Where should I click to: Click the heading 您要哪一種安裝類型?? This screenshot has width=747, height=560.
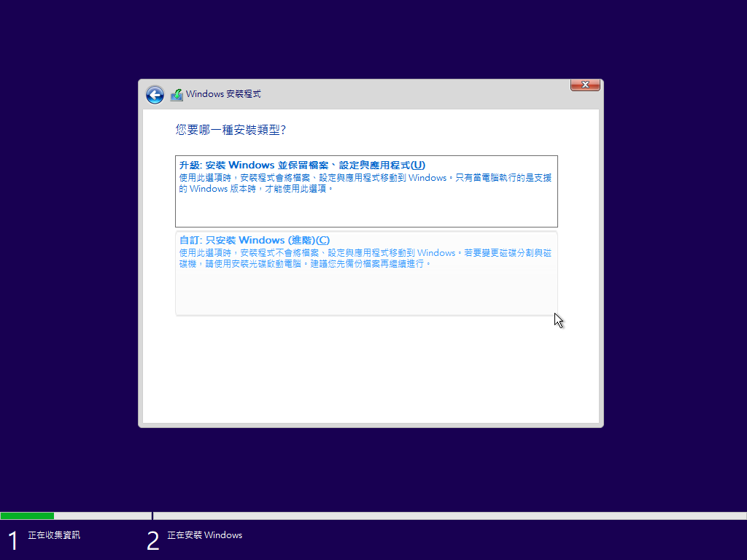[x=231, y=130]
